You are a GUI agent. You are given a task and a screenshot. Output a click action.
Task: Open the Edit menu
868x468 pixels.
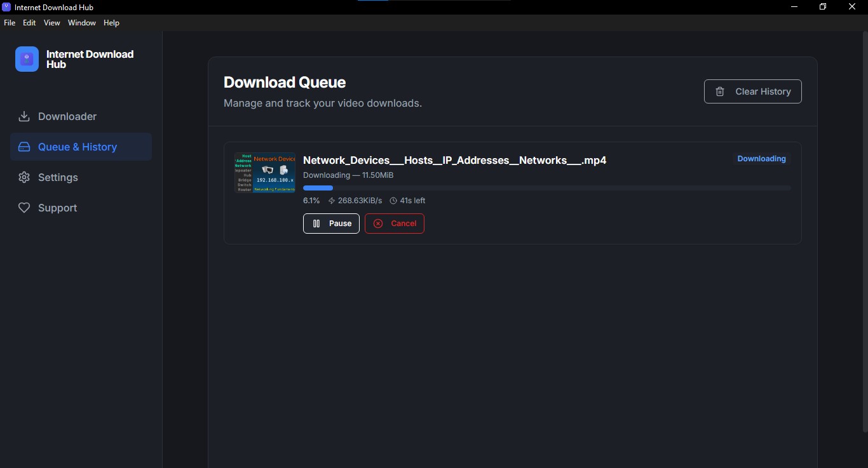point(29,23)
